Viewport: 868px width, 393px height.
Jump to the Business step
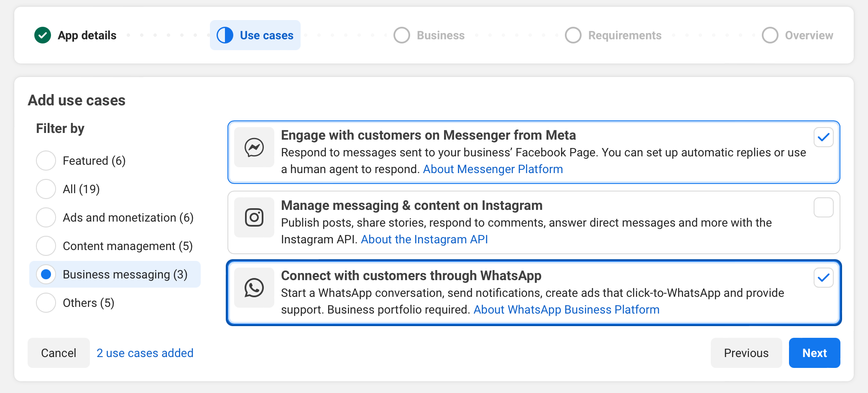(x=429, y=36)
